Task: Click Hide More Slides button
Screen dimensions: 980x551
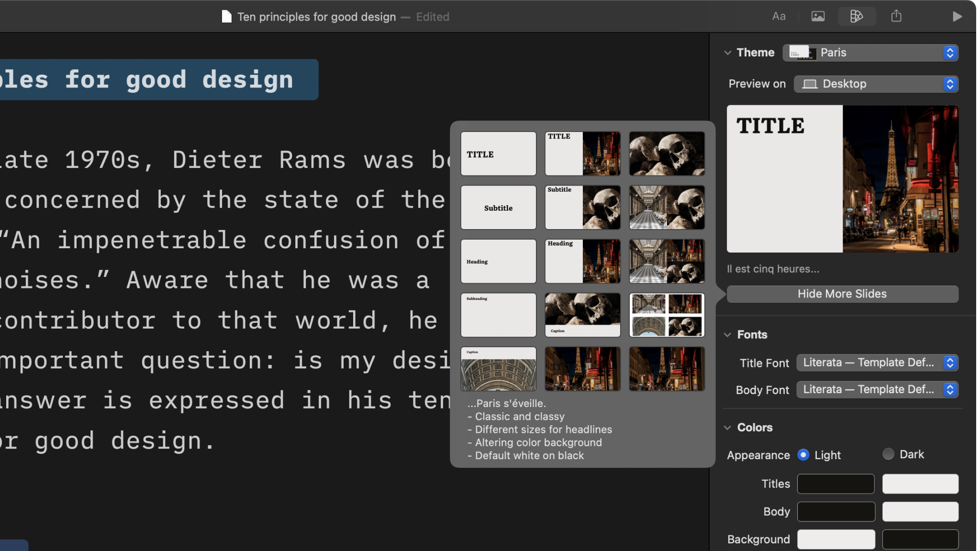Action: point(842,293)
